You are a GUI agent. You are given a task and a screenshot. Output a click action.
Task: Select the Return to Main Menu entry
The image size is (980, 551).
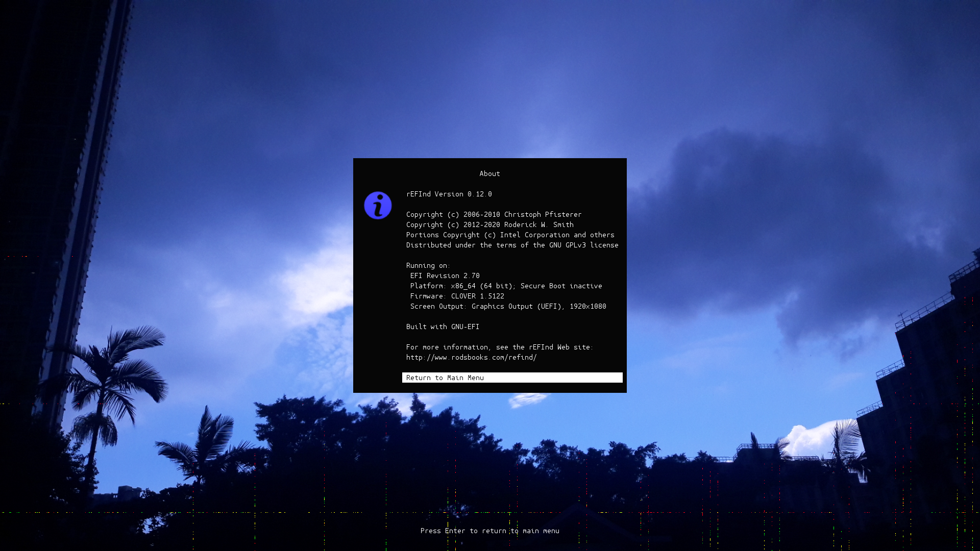tap(512, 378)
